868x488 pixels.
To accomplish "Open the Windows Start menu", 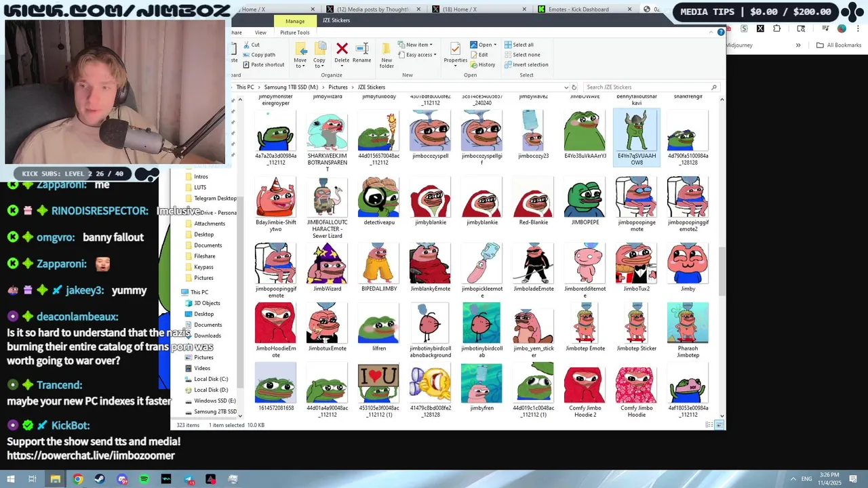I will pos(10,479).
